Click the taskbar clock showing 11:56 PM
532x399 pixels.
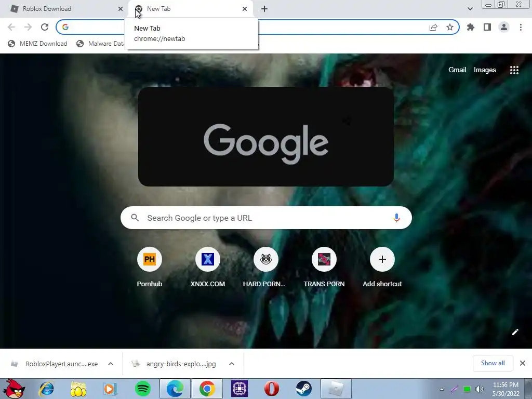[506, 389]
